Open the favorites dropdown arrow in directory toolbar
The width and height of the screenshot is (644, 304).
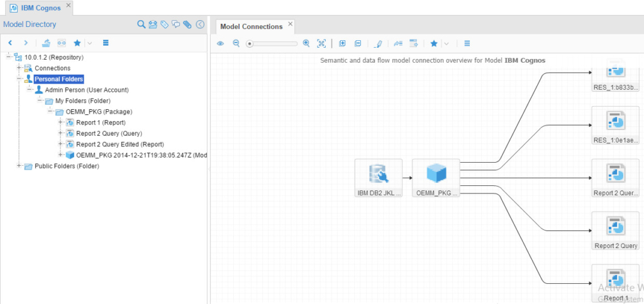coord(89,43)
